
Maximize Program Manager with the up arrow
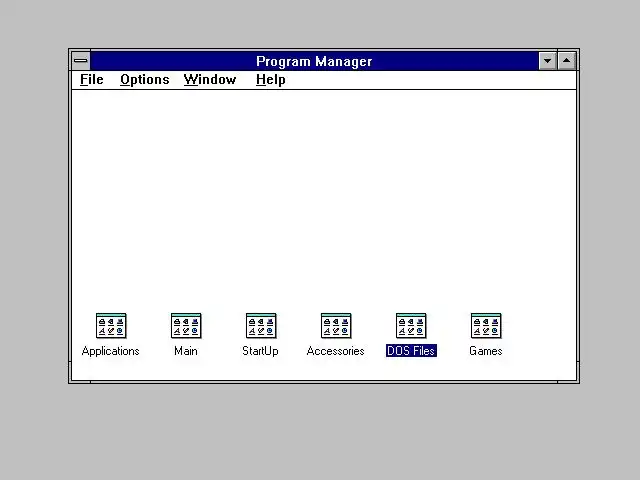567,61
